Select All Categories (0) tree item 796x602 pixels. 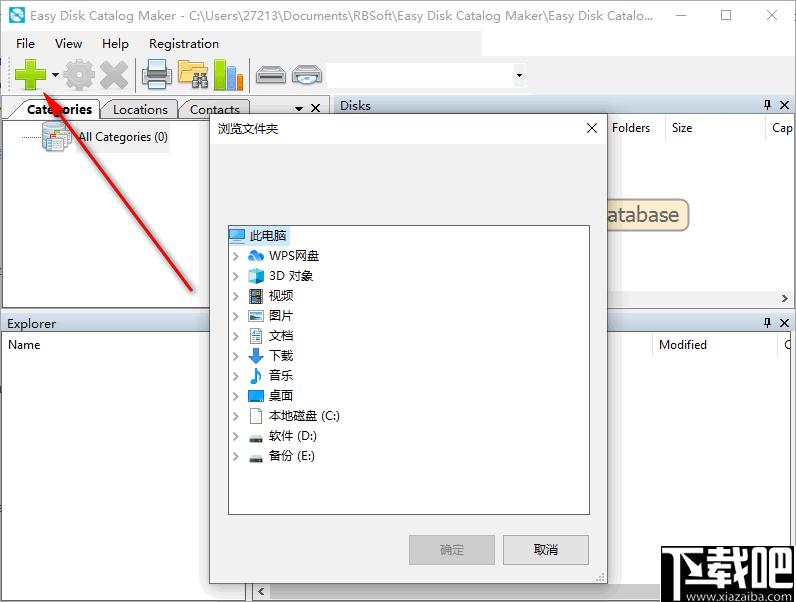(x=123, y=137)
